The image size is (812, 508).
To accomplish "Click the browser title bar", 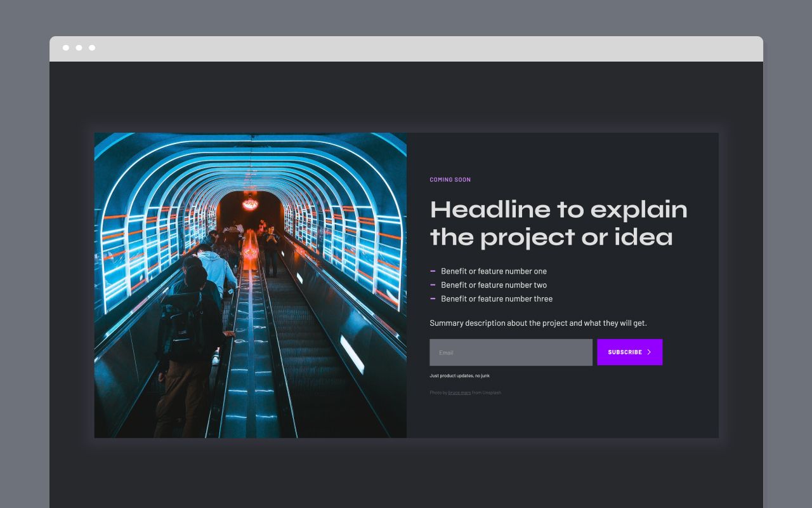I will (406, 48).
